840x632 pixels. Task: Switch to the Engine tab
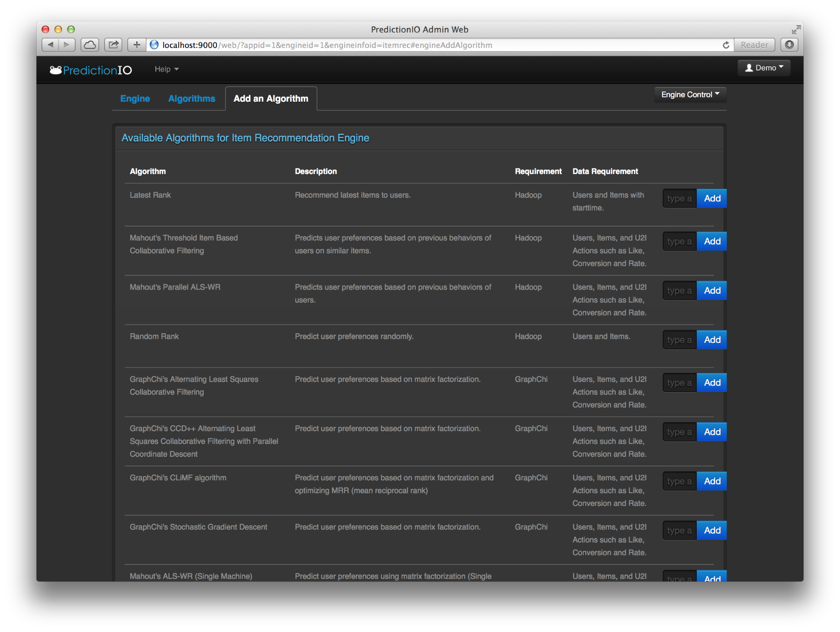[135, 99]
